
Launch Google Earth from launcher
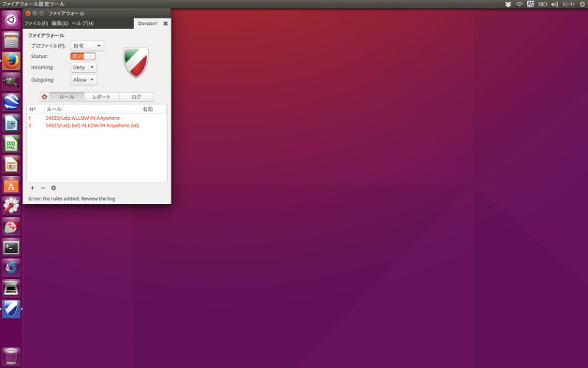(x=11, y=102)
